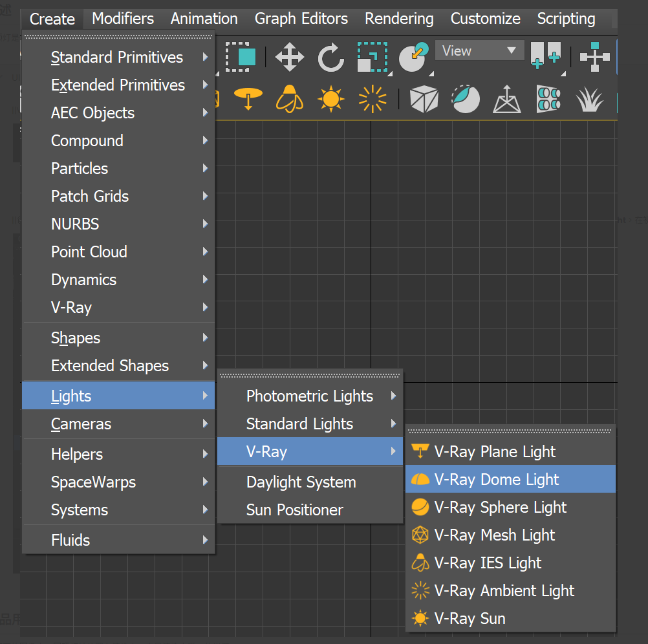Select V-Ray Ambient Light from the submenu
The width and height of the screenshot is (648, 644).
510,590
